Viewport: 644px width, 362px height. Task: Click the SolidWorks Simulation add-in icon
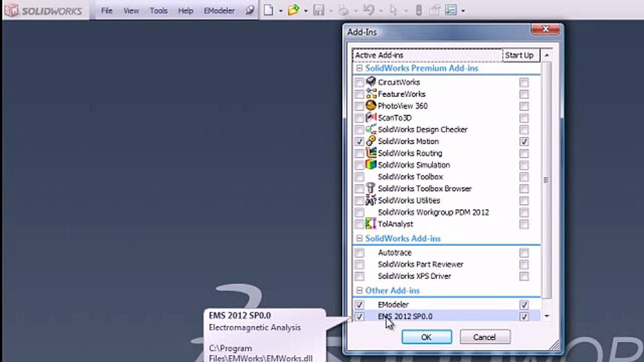[371, 165]
